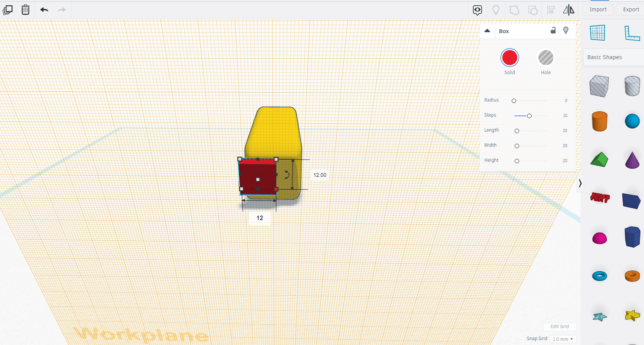
Task: Pick the striped Cylinder hole shape
Action: coord(632,86)
